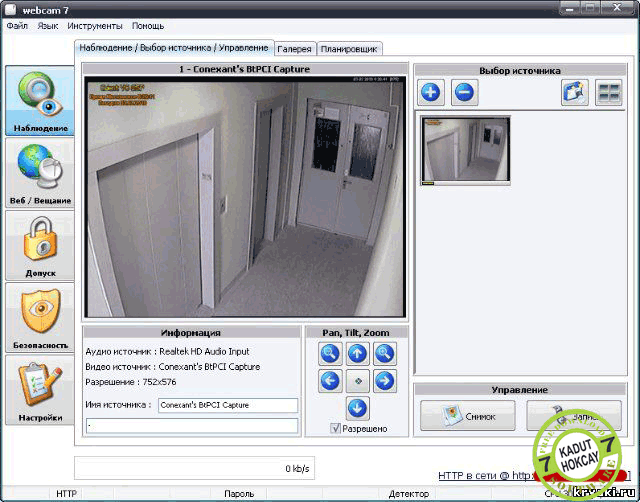Click the Пароль status bar entry
This screenshot has width=640, height=502.
[x=239, y=494]
